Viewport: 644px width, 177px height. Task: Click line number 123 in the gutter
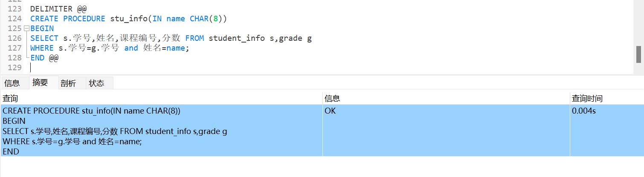point(15,9)
